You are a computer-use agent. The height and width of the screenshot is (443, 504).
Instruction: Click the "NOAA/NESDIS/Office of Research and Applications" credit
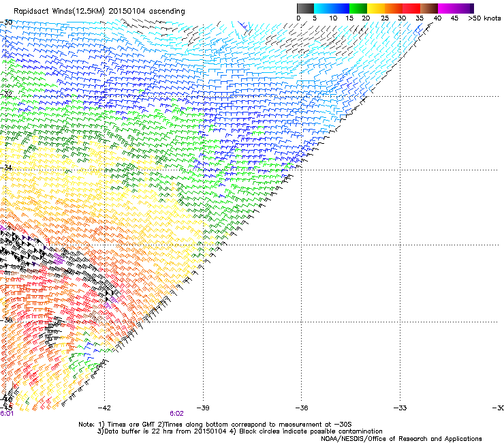[x=401, y=439]
